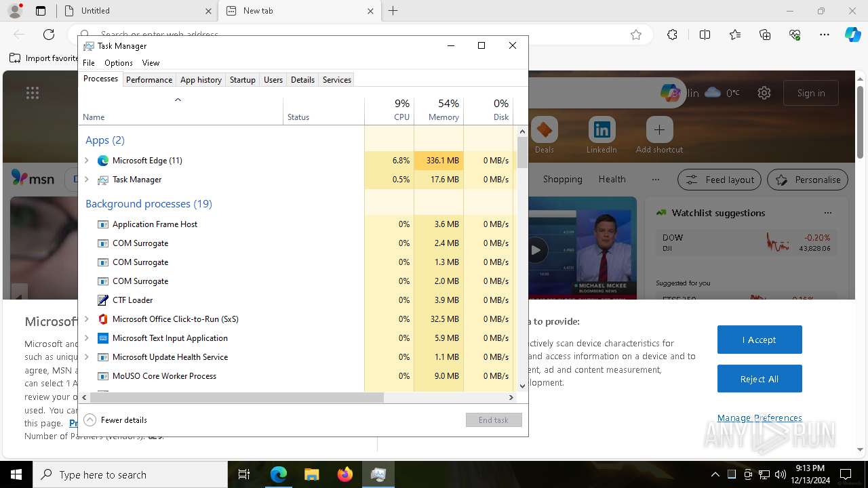Screen dimensions: 868x488
Task: Open the Shopping feed category
Action: (x=562, y=179)
